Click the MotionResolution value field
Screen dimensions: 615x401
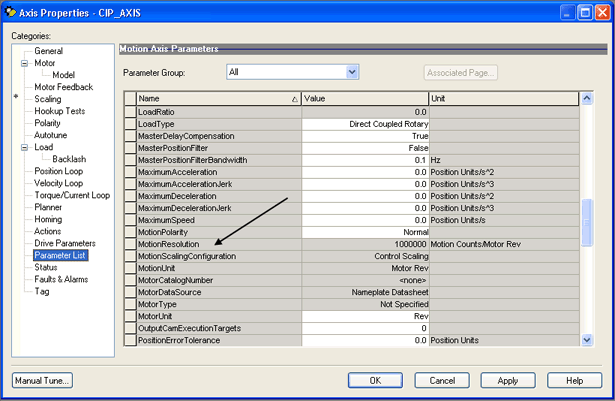point(365,244)
